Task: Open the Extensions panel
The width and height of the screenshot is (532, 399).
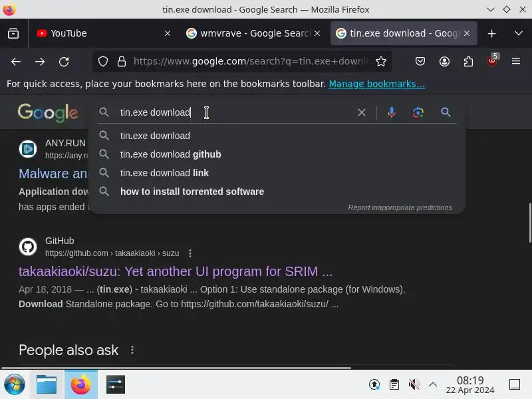Action: click(468, 61)
